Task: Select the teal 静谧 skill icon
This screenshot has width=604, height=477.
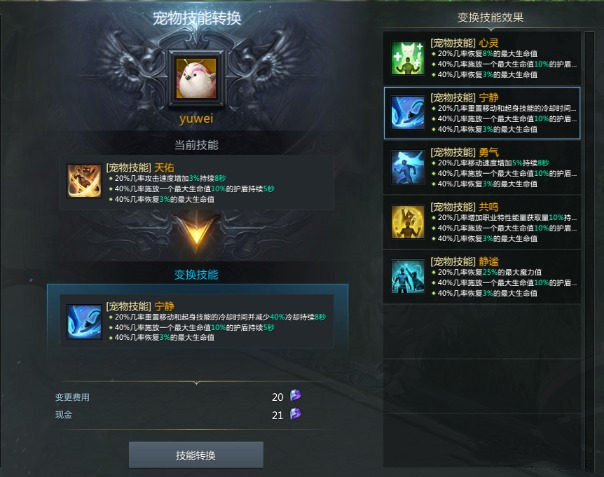Action: (408, 277)
